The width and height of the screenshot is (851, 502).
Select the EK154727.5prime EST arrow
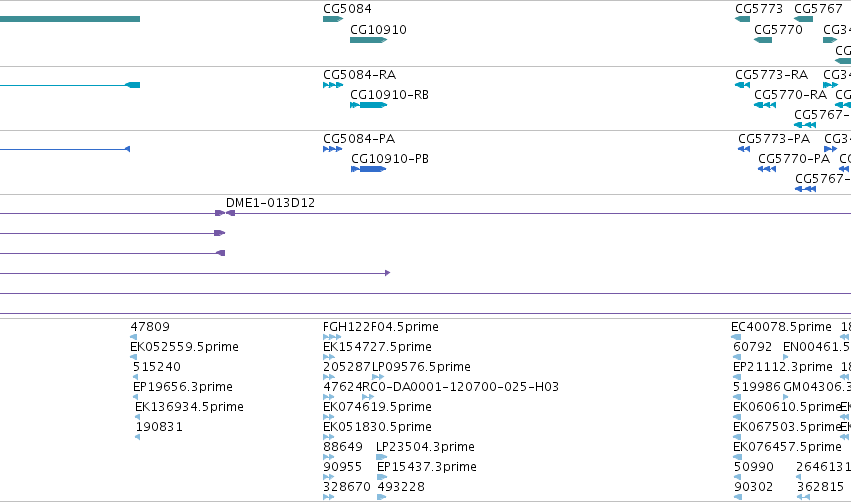tap(328, 357)
